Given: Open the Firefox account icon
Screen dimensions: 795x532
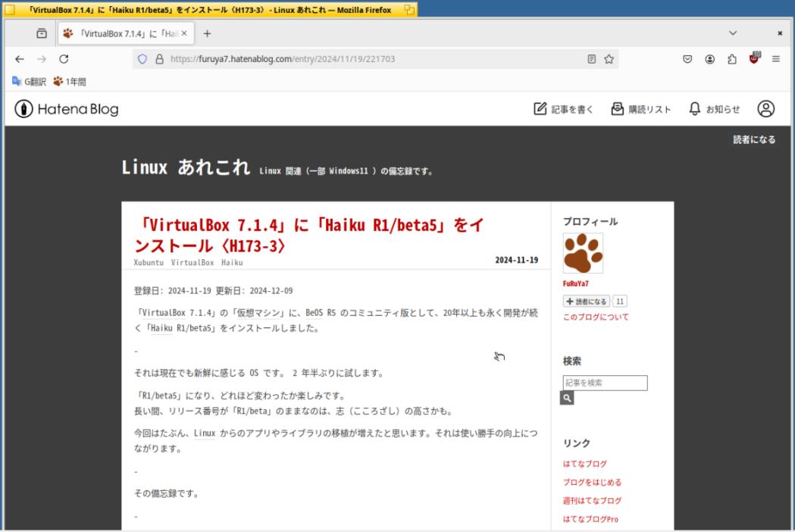Looking at the screenshot, I should (x=710, y=59).
